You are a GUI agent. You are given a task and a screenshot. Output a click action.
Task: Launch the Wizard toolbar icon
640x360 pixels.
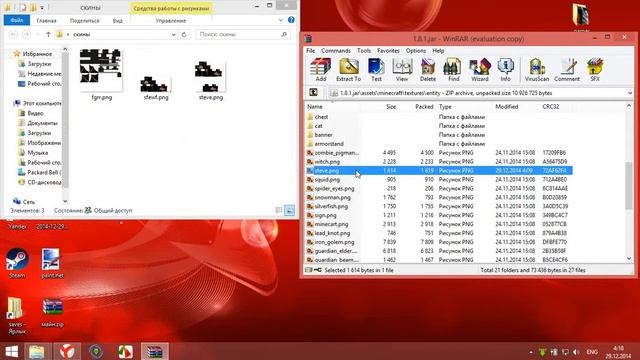coord(480,70)
